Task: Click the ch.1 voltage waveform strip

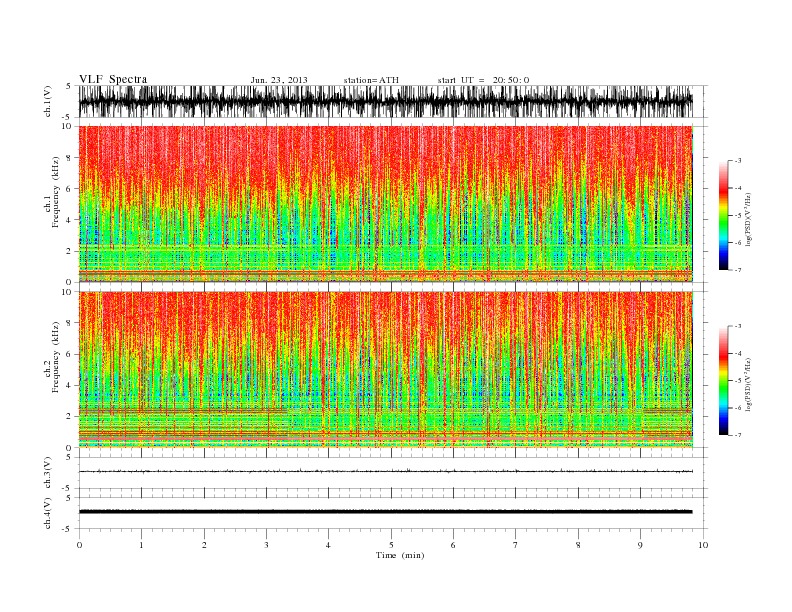Action: 385,101
